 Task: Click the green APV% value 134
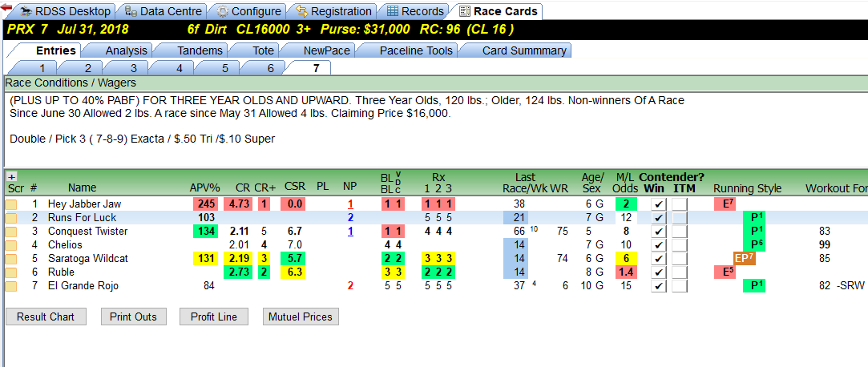click(x=205, y=232)
